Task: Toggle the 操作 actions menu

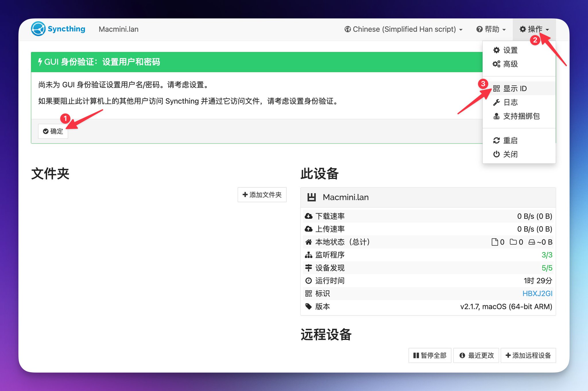Action: coord(534,29)
